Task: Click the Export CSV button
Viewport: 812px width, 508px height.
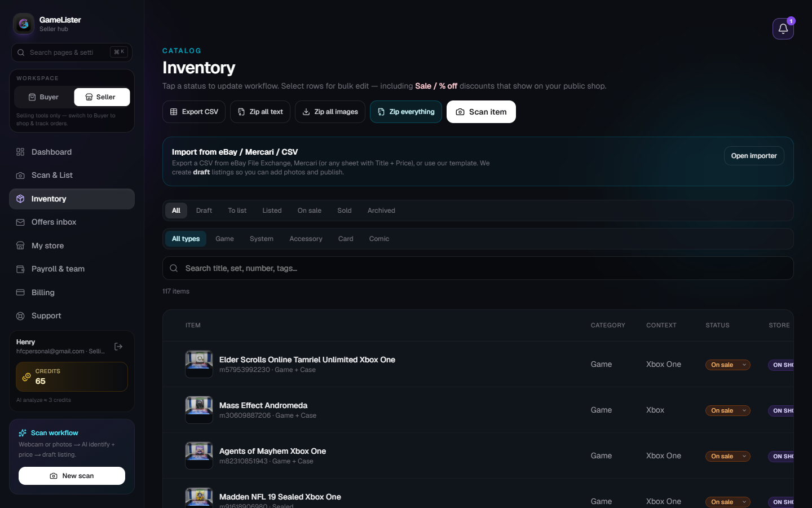Action: click(x=194, y=112)
